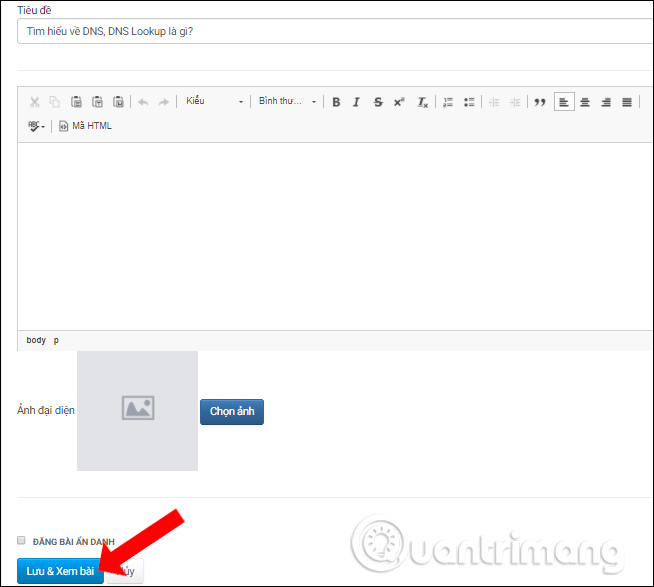
Task: Switch to Mã HTML source view
Action: coord(86,126)
